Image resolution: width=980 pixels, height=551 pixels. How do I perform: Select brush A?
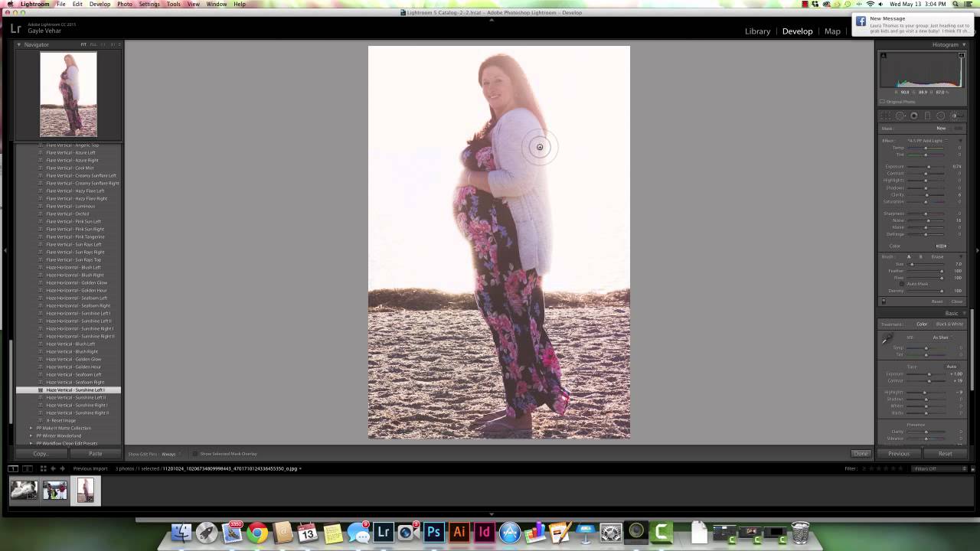pyautogui.click(x=909, y=256)
